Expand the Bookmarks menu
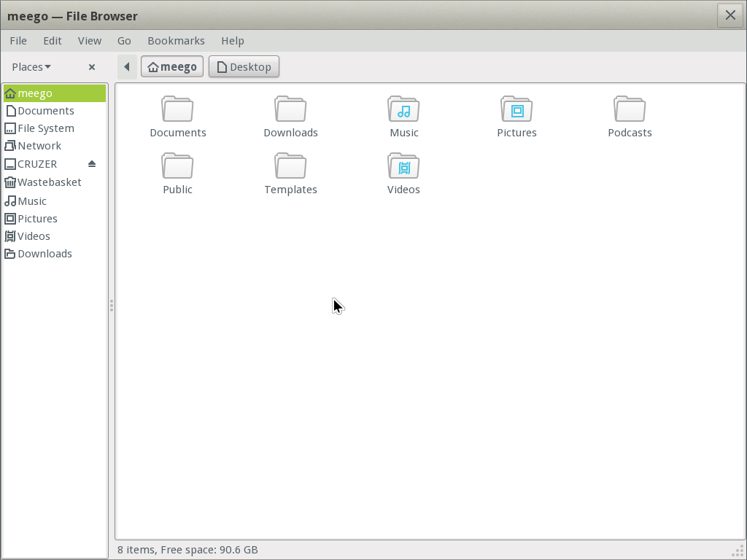 [x=176, y=41]
